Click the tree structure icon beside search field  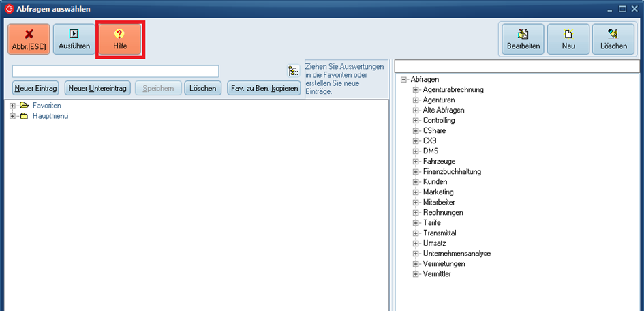click(x=293, y=71)
